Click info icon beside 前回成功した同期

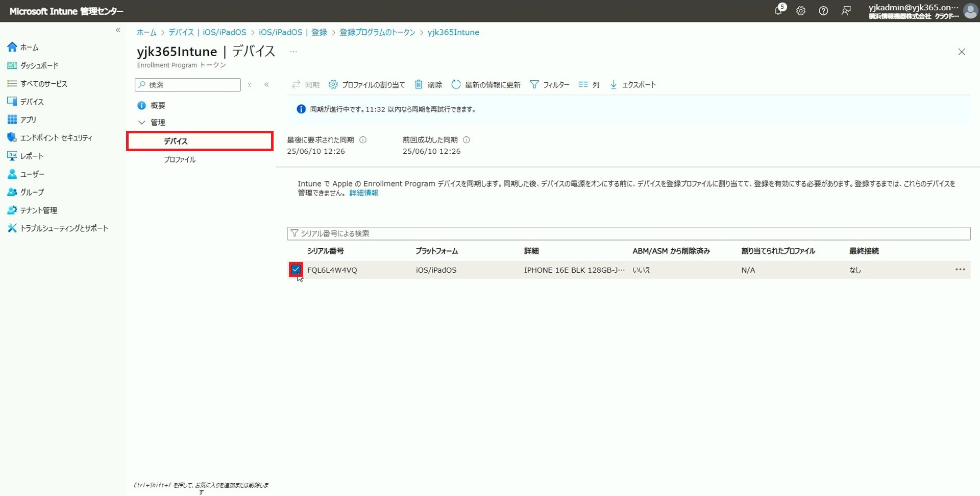click(x=466, y=140)
